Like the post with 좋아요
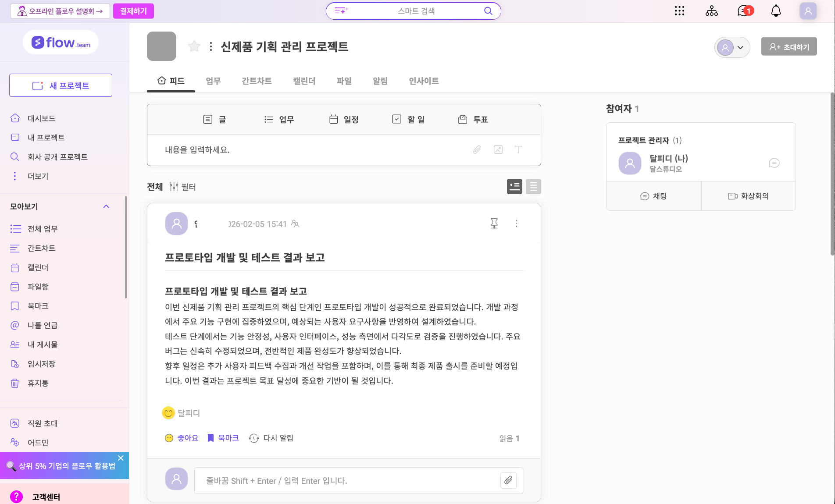835x504 pixels. [x=182, y=438]
